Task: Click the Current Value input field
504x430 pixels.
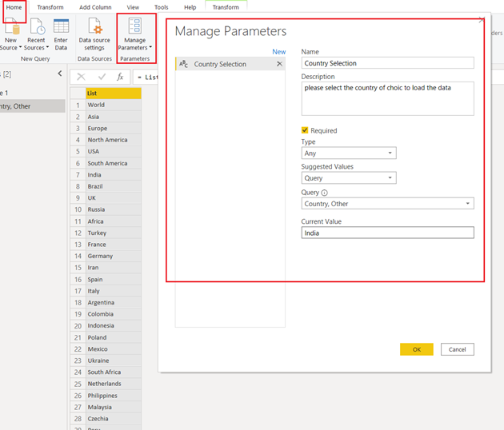Action: [x=388, y=233]
